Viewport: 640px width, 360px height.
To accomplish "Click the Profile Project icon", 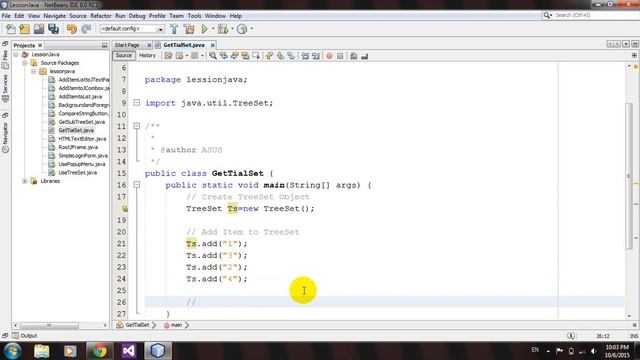I will (x=242, y=29).
